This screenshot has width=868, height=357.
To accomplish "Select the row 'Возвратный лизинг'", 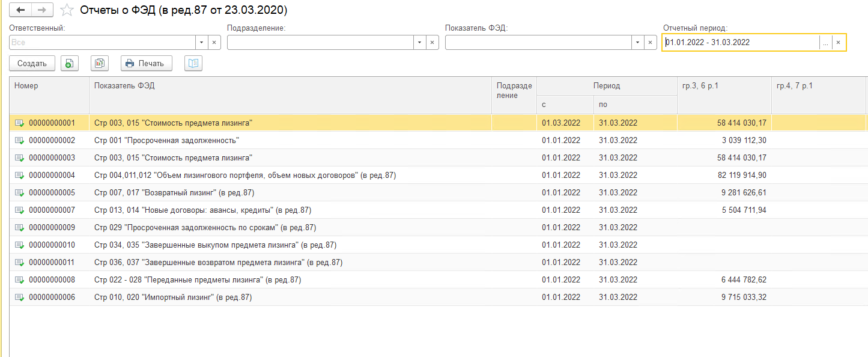I will coord(174,193).
